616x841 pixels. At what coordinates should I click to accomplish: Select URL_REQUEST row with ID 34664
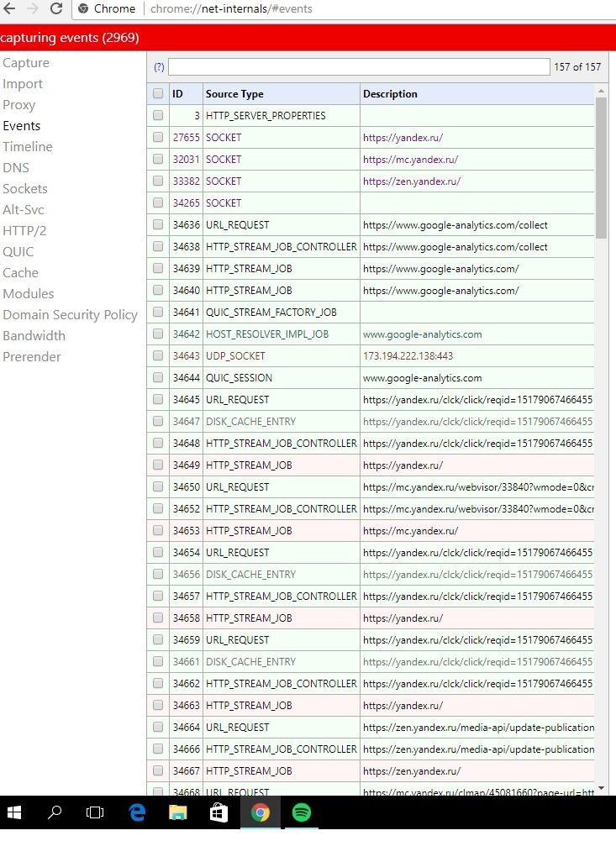371,728
